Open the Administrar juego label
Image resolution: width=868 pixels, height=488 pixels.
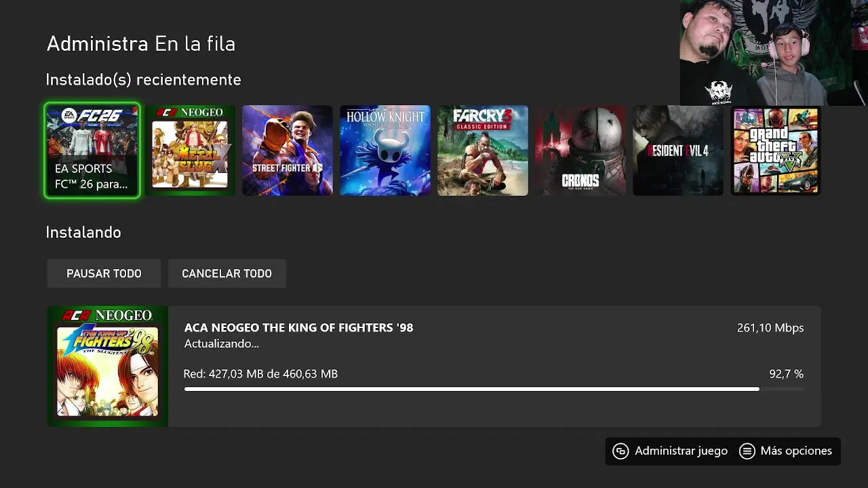click(681, 451)
